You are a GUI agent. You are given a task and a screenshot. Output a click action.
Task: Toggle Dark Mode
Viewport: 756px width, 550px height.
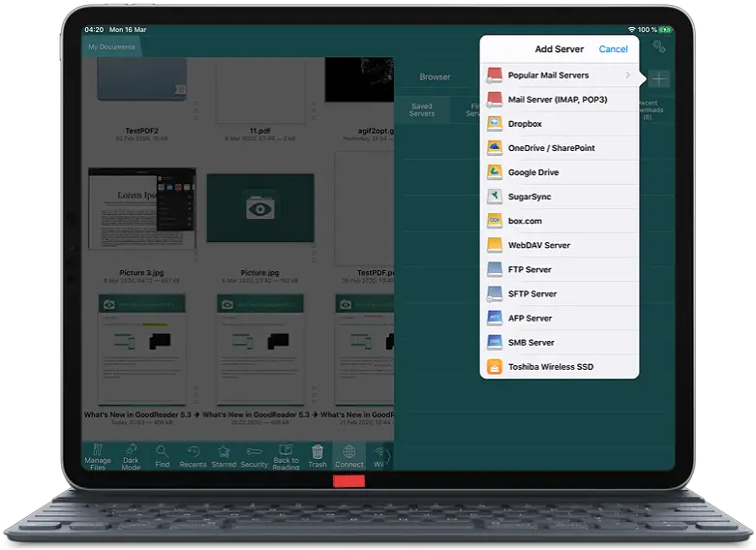(x=131, y=456)
